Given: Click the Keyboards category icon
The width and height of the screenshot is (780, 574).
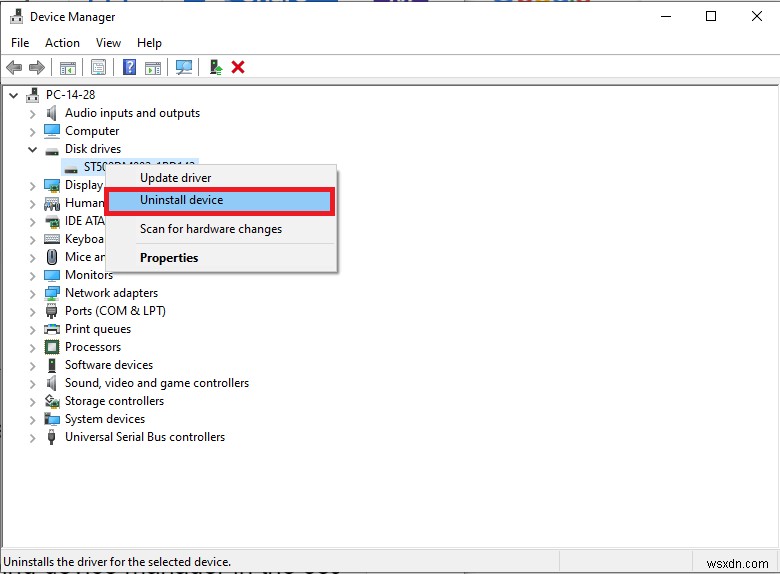Looking at the screenshot, I should pos(52,239).
